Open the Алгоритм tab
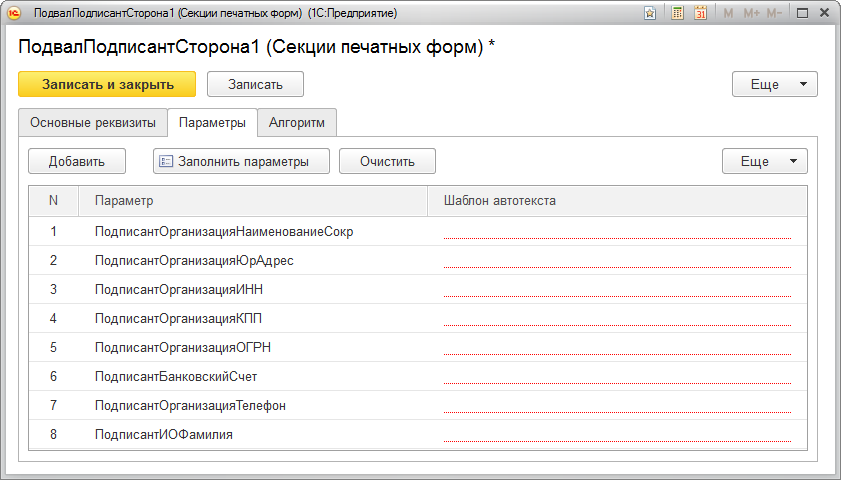 point(297,123)
